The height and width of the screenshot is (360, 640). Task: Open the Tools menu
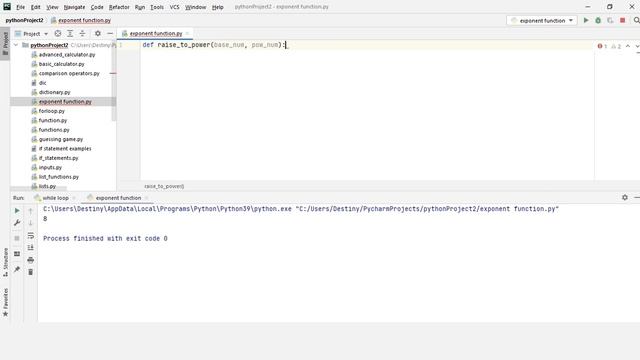tap(157, 7)
